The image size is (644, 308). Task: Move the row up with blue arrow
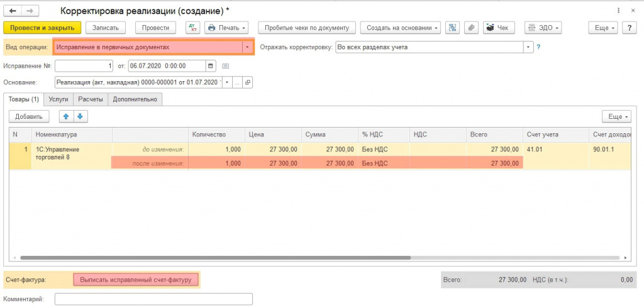pyautogui.click(x=66, y=117)
